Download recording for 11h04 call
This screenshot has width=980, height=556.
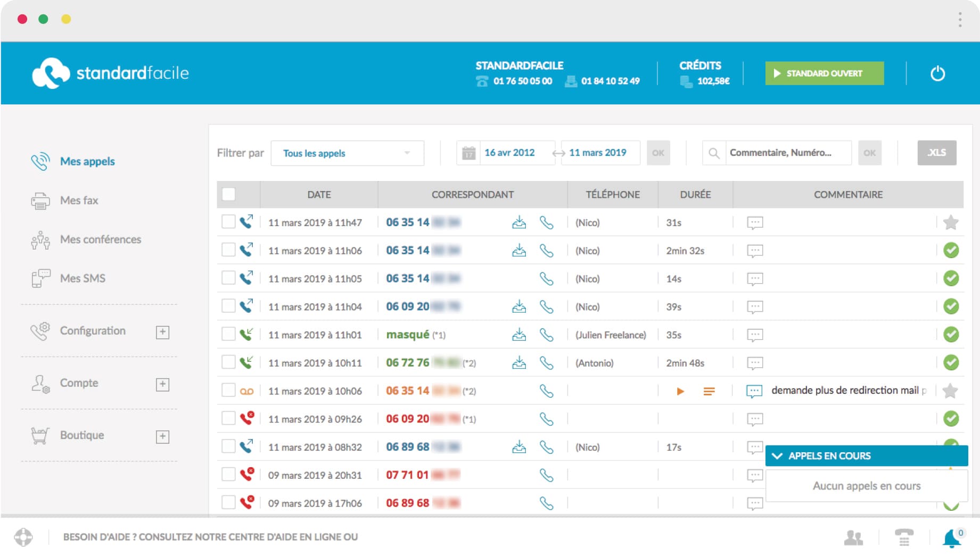[519, 306]
